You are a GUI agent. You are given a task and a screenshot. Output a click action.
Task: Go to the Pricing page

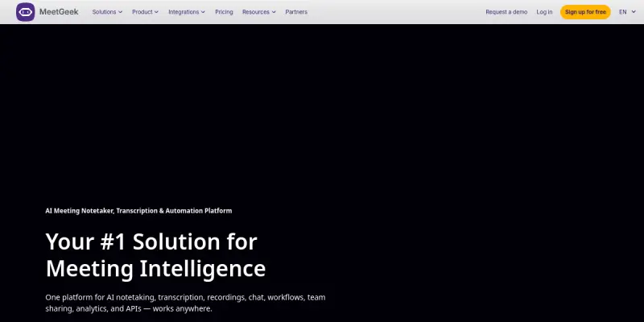coord(224,12)
